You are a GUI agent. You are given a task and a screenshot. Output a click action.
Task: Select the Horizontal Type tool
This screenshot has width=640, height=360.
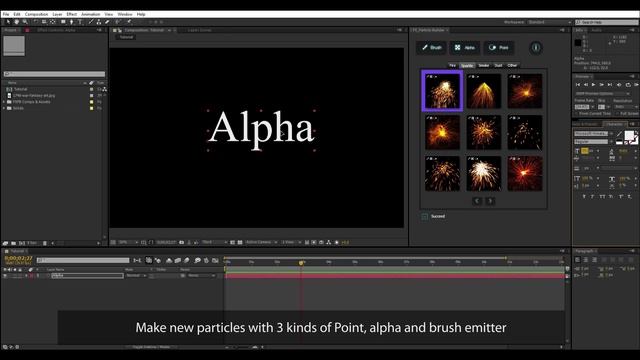[x=80, y=22]
